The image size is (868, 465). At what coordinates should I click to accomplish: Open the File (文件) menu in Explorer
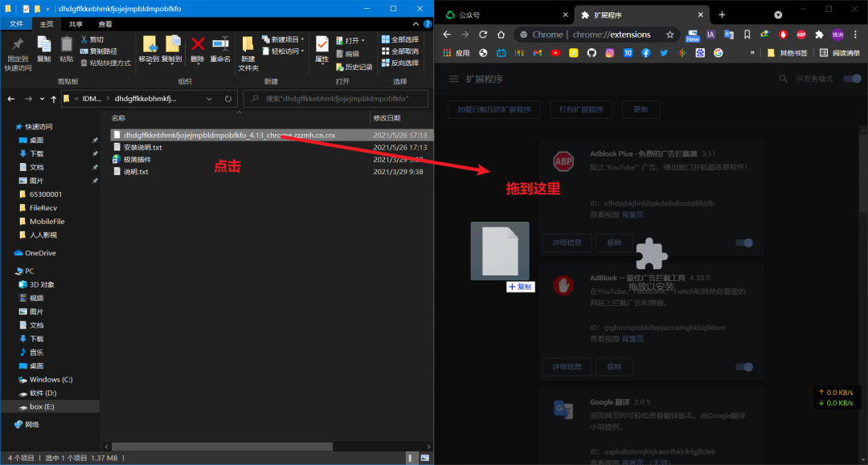click(x=16, y=24)
